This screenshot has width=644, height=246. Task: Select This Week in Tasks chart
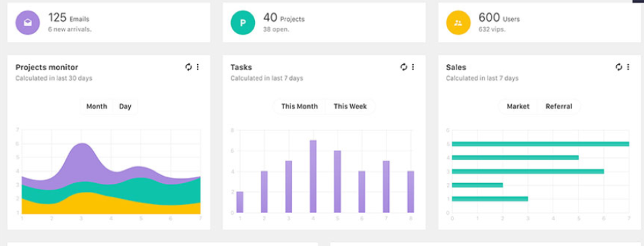pyautogui.click(x=350, y=106)
